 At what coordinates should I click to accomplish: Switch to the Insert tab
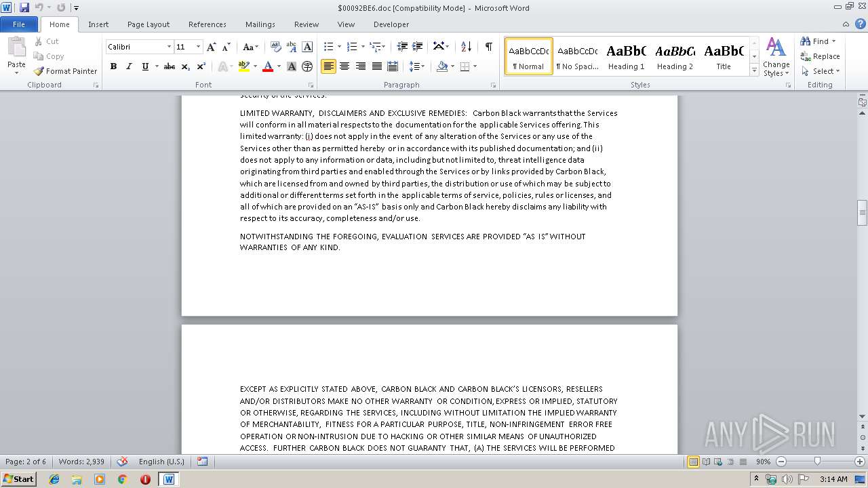[98, 24]
